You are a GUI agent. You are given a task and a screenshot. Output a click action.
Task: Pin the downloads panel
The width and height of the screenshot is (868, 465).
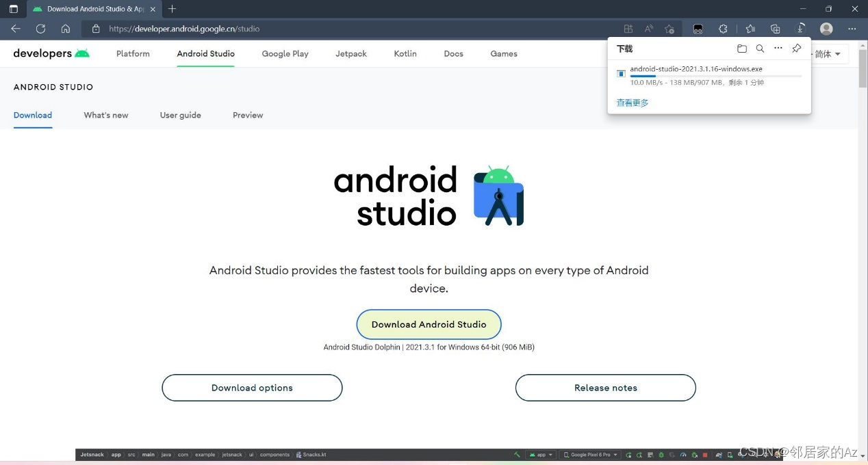click(x=796, y=49)
